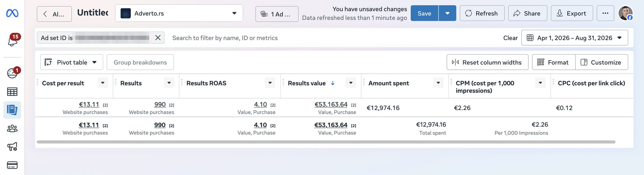Viewport: 644px width, 175px height.
Task: Click the Results ROAS column header
Action: [x=206, y=83]
